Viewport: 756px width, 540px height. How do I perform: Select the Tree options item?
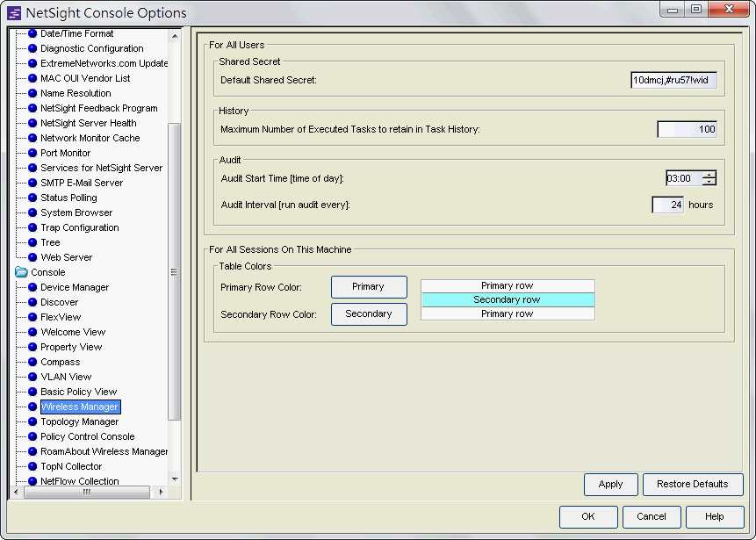point(50,243)
